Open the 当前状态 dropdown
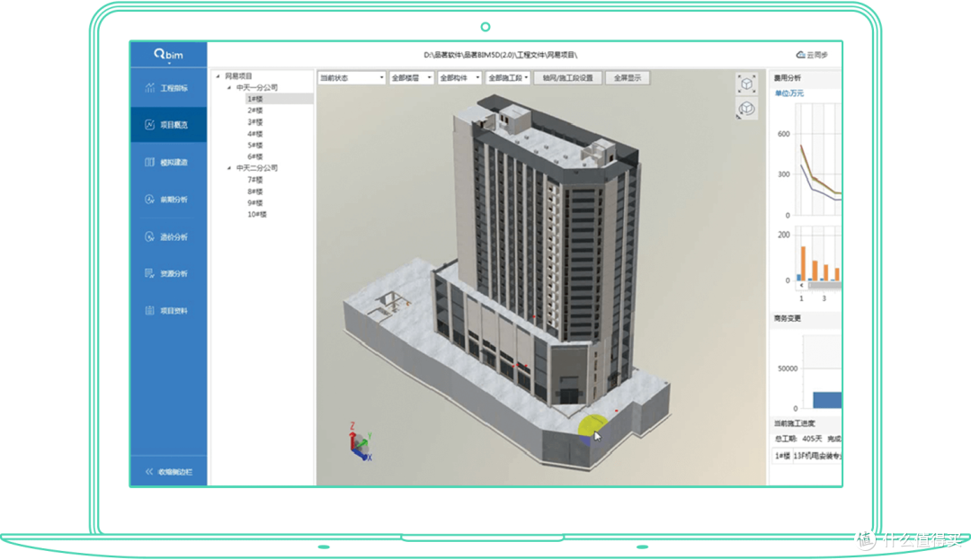Screen dimensions: 971x560 [352, 78]
